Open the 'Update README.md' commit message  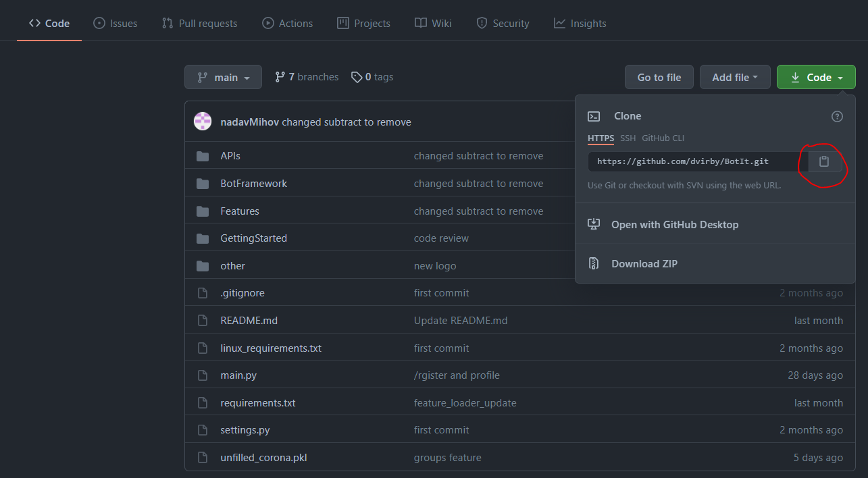click(x=461, y=321)
